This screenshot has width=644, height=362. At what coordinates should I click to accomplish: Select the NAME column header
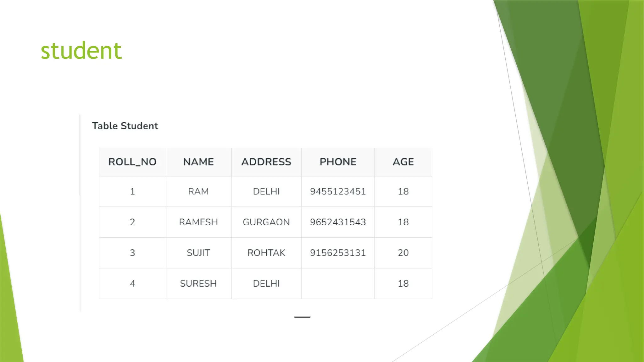coord(198,162)
